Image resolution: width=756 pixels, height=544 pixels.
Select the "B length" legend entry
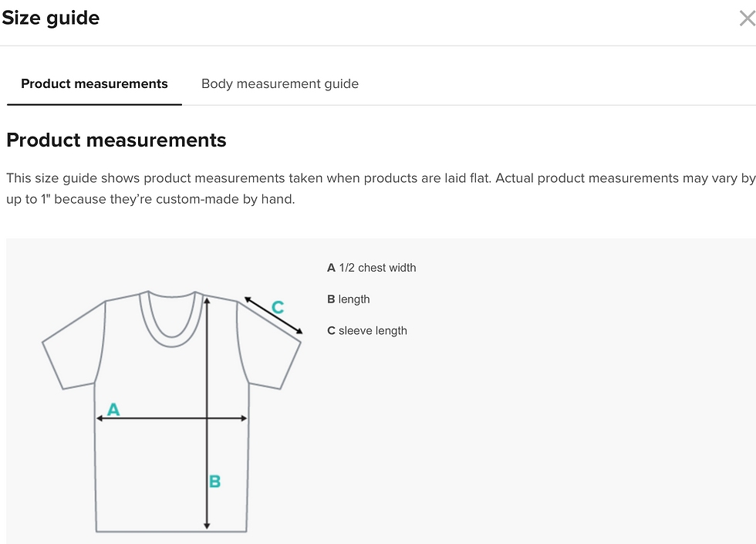349,299
